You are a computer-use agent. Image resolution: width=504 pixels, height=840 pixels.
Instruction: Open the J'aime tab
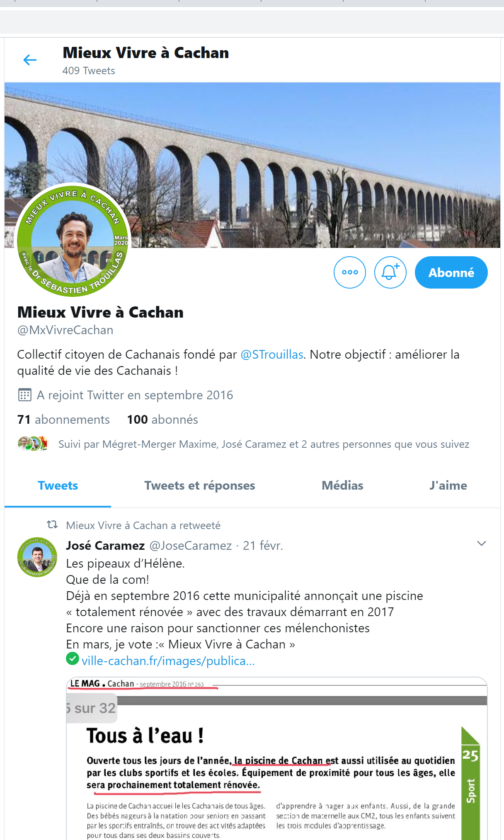(448, 486)
